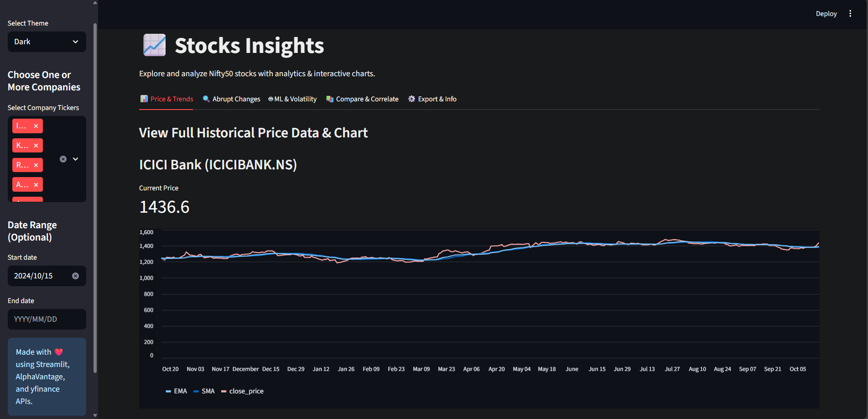The width and height of the screenshot is (868, 419).
Task: Remove the first ticker tag starting with I
Action: 36,126
